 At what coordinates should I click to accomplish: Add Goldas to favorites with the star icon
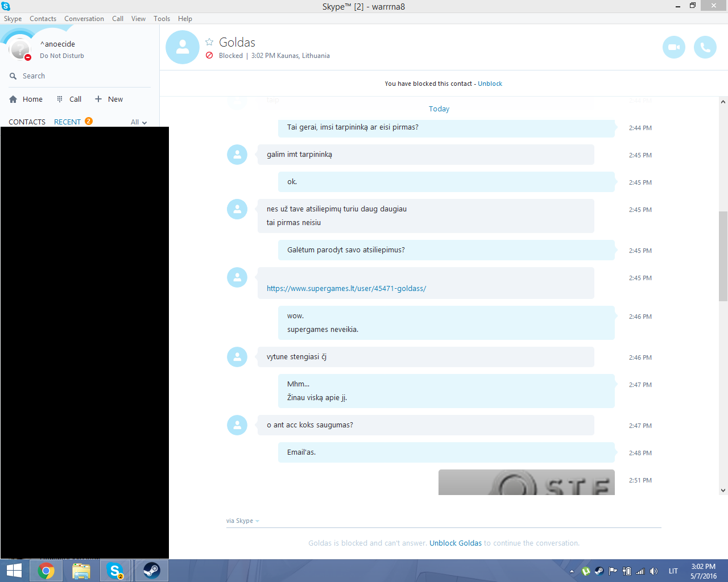tap(209, 42)
